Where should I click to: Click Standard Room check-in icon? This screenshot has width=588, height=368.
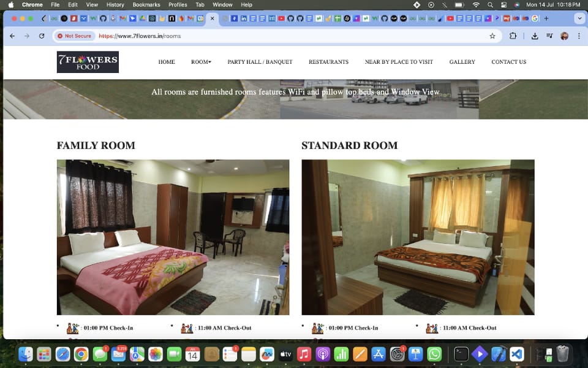click(318, 328)
